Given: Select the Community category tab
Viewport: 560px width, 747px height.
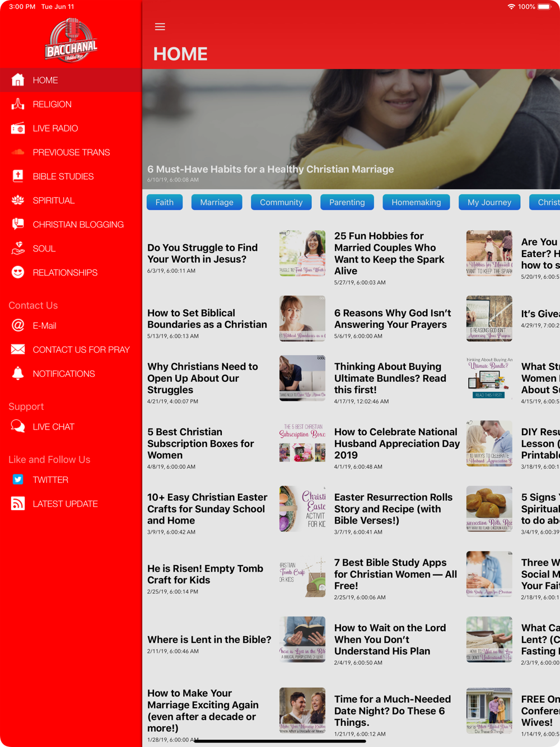Looking at the screenshot, I should tap(281, 202).
